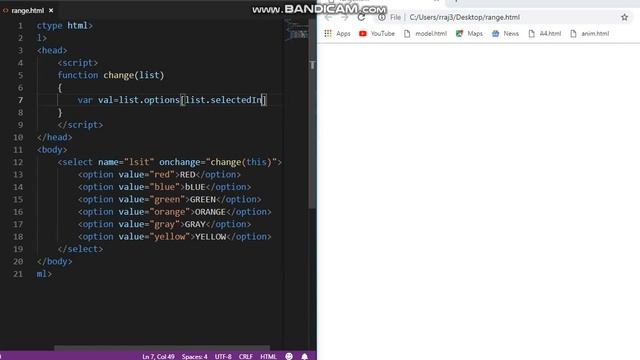Click the text "function" on line 5
The height and width of the screenshot is (360, 640).
point(78,75)
